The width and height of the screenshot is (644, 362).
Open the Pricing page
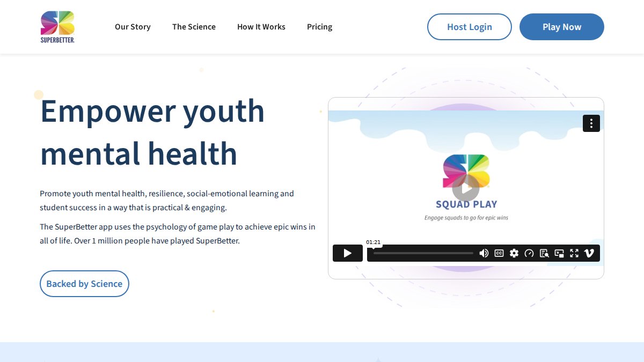[319, 27]
